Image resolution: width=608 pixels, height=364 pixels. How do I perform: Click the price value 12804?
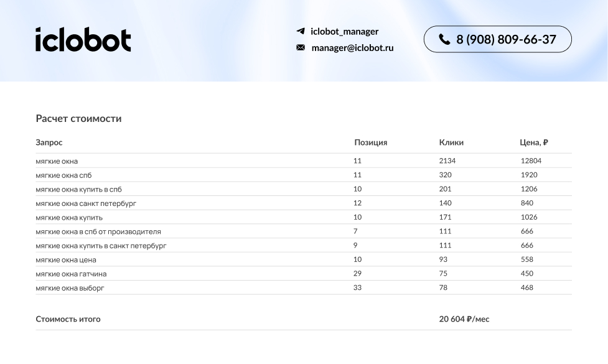(x=531, y=161)
